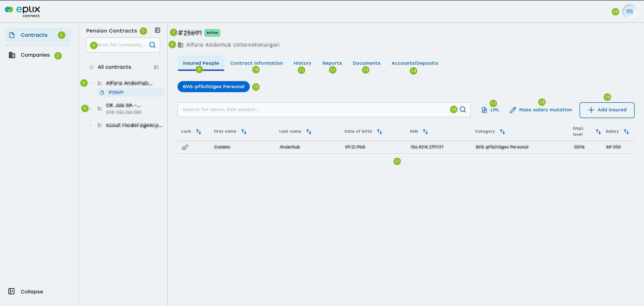Collapse the left navigation sidebar
644x306 pixels.
pyautogui.click(x=26, y=291)
